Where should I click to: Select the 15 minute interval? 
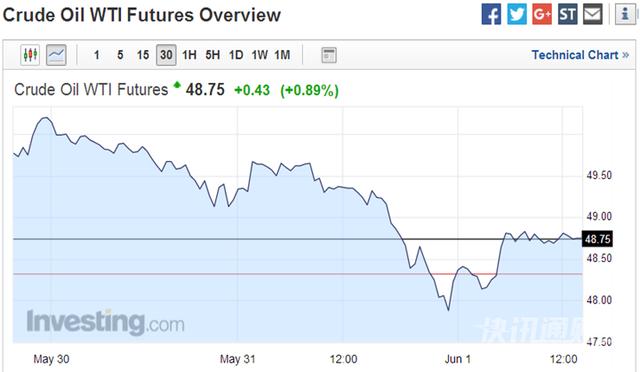click(x=143, y=55)
